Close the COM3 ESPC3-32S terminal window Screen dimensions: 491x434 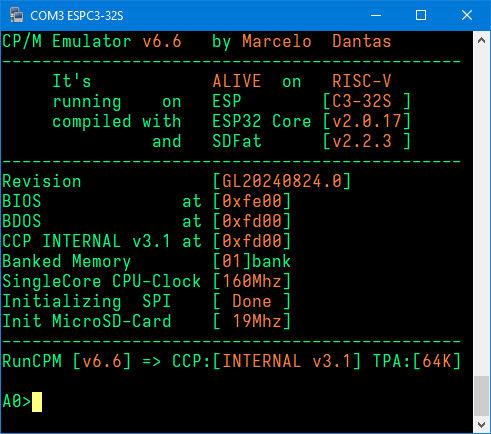pos(466,15)
